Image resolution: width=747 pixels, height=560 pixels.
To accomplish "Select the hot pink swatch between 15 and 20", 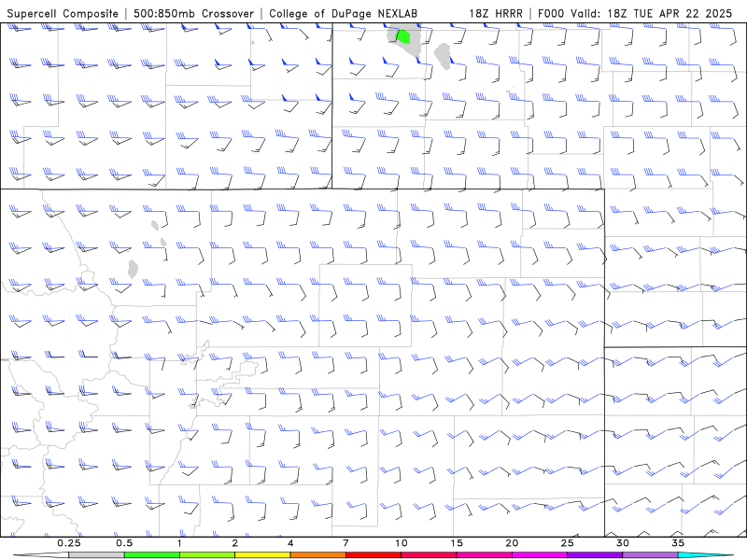I will coord(484,555).
